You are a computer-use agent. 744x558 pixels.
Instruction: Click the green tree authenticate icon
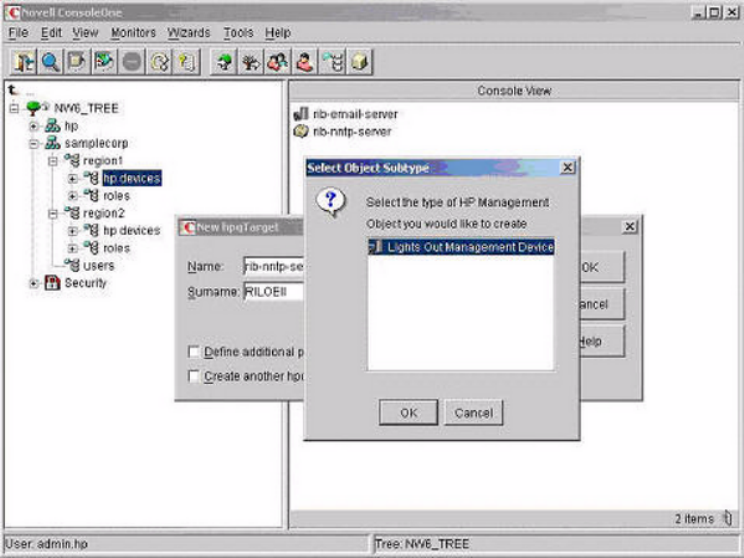click(224, 62)
